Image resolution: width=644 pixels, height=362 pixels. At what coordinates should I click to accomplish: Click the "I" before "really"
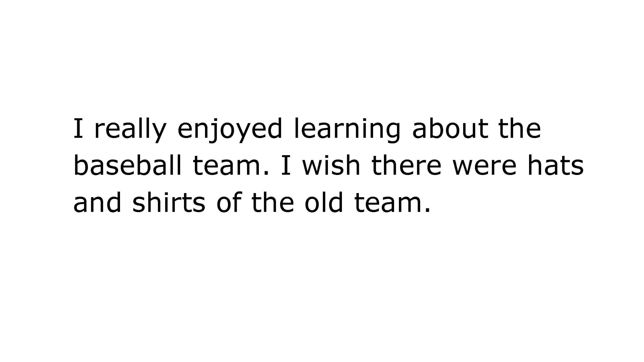coord(78,129)
